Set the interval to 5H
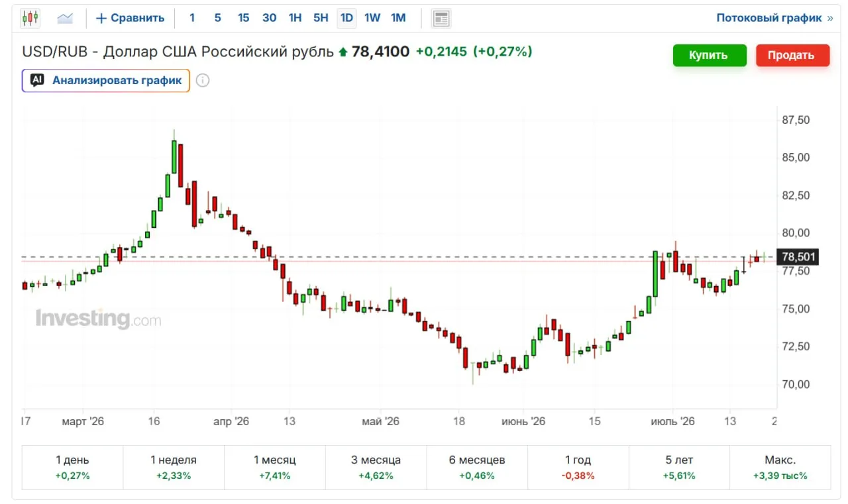Viewport: 848px width, 504px height. [321, 18]
